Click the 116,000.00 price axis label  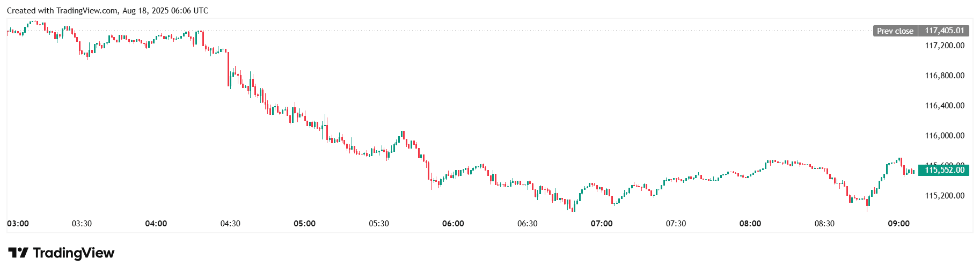944,136
